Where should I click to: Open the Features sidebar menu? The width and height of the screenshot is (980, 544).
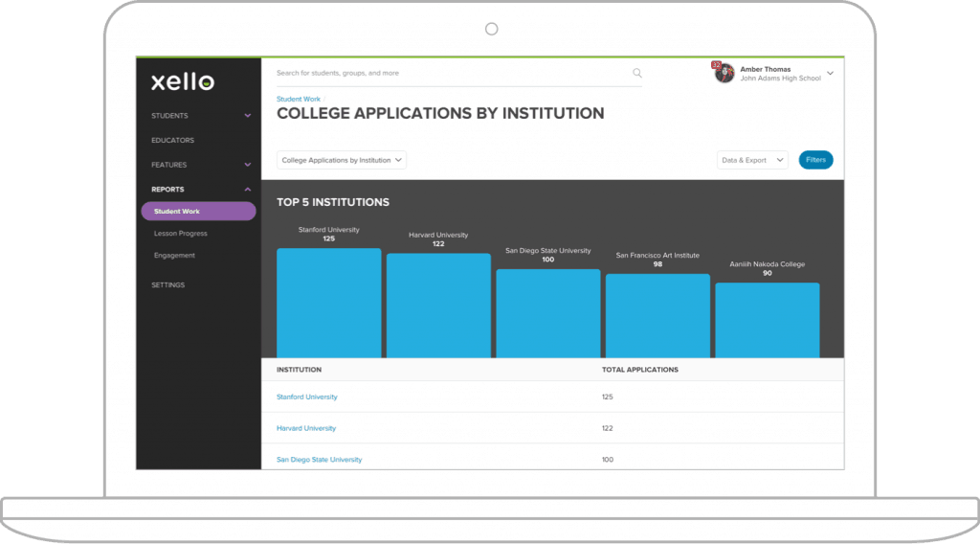(168, 165)
